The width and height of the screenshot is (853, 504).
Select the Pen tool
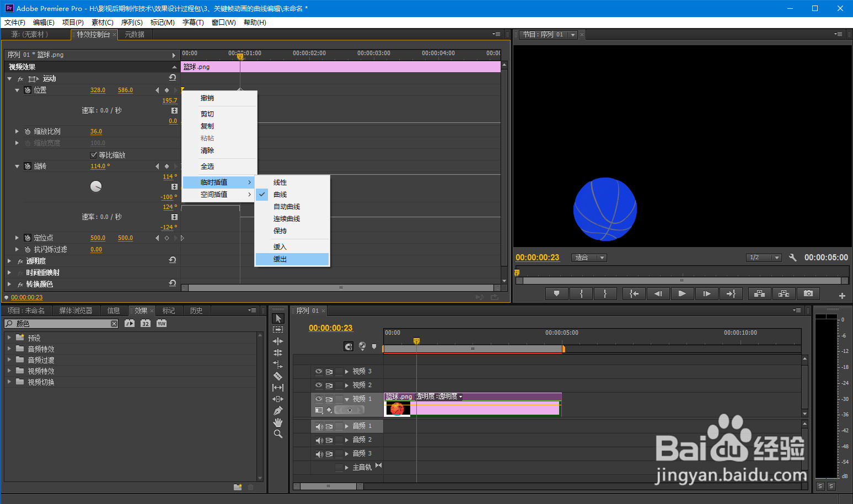(278, 411)
